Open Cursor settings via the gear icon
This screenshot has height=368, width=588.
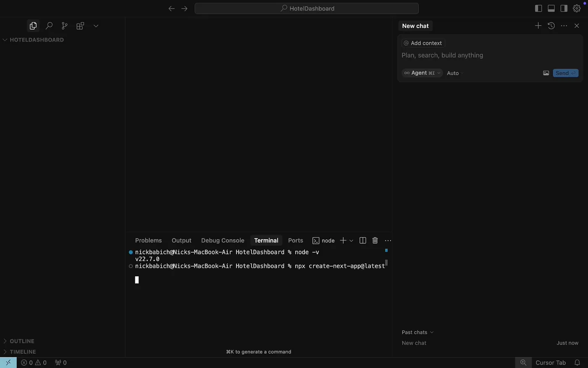[576, 8]
